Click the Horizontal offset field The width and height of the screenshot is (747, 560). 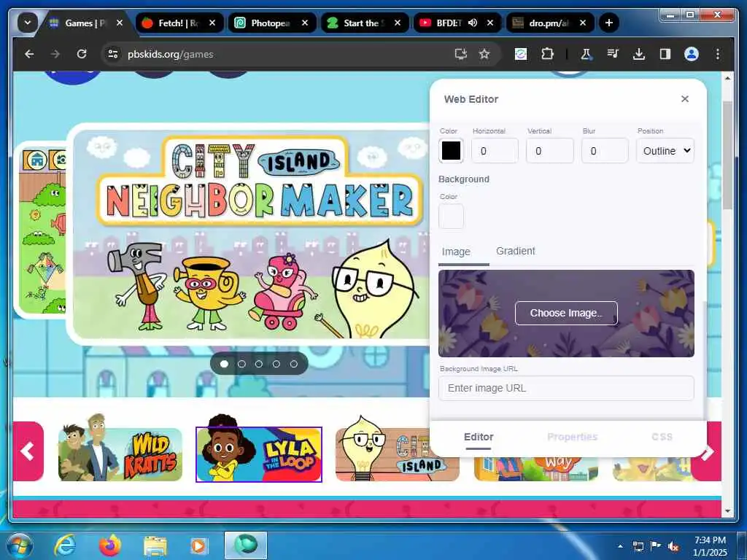495,151
